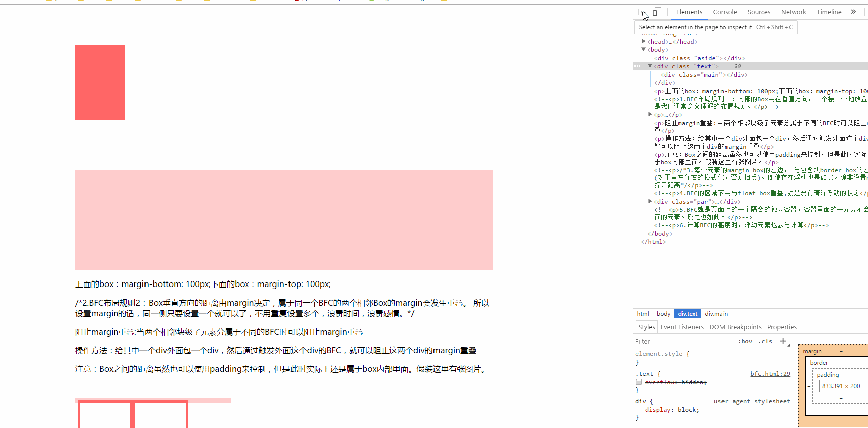Add a new style rule with plus
The width and height of the screenshot is (868, 428).
(x=783, y=341)
